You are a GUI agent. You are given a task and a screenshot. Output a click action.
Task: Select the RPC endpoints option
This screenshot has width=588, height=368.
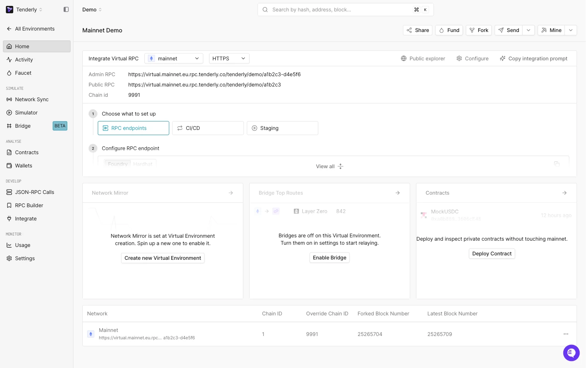(133, 128)
